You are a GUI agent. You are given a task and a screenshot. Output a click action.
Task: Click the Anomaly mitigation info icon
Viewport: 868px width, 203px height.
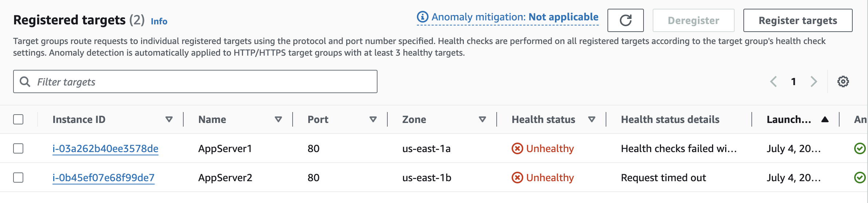coord(422,17)
